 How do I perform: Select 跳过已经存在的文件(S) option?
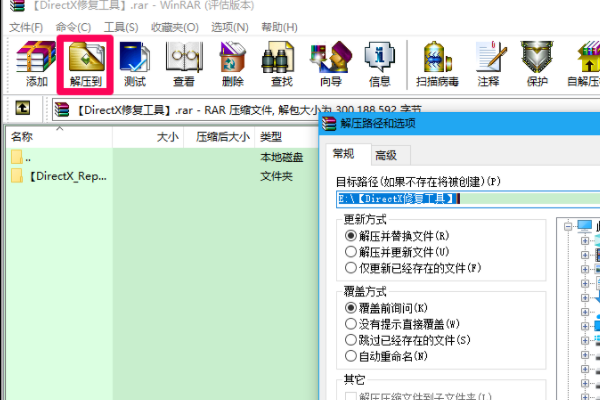(408, 340)
